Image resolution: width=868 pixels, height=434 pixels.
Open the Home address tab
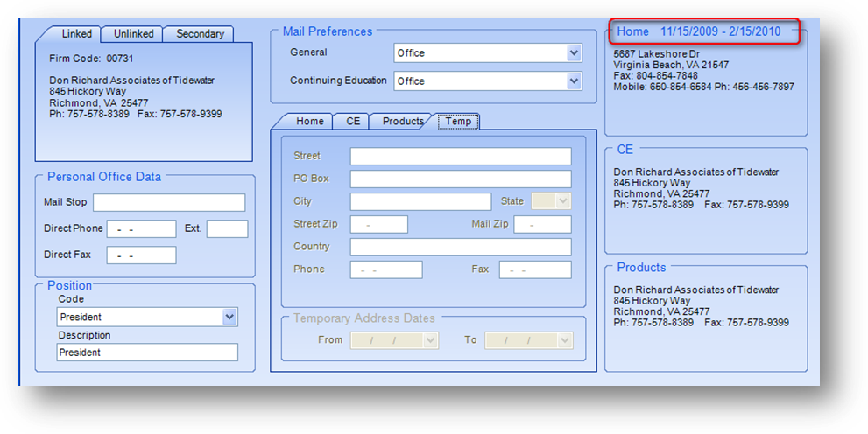pyautogui.click(x=309, y=122)
